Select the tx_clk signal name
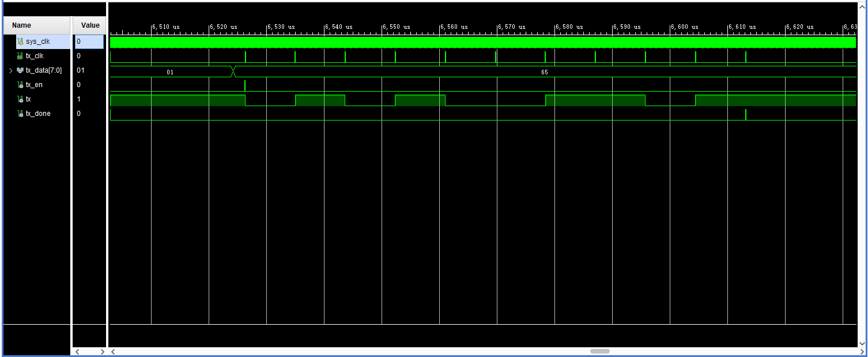Screen dimensions: 868x357 click(35, 56)
